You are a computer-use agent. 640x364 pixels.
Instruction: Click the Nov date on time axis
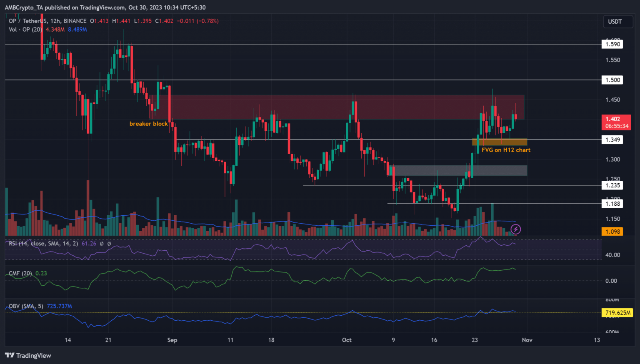point(527,340)
